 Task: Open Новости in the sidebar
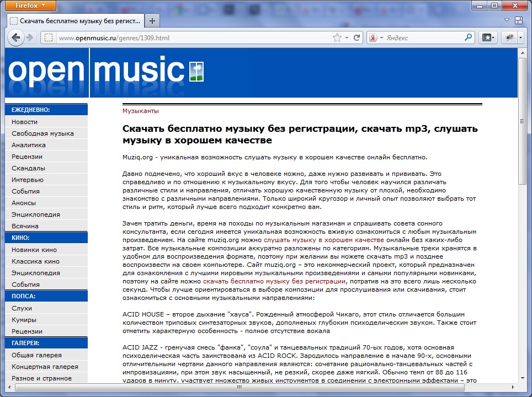[46, 122]
